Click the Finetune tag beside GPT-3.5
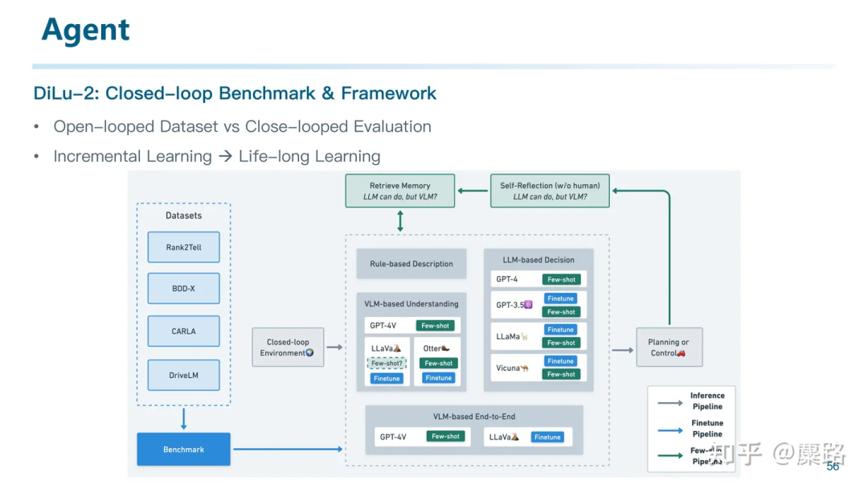This screenshot has width=868, height=489. [x=560, y=298]
